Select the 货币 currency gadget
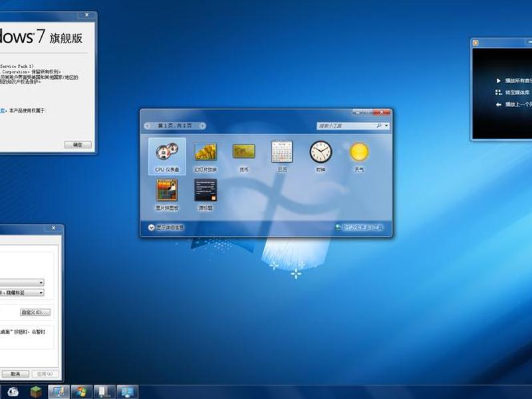Viewport: 532px width, 399px height. pos(244,156)
